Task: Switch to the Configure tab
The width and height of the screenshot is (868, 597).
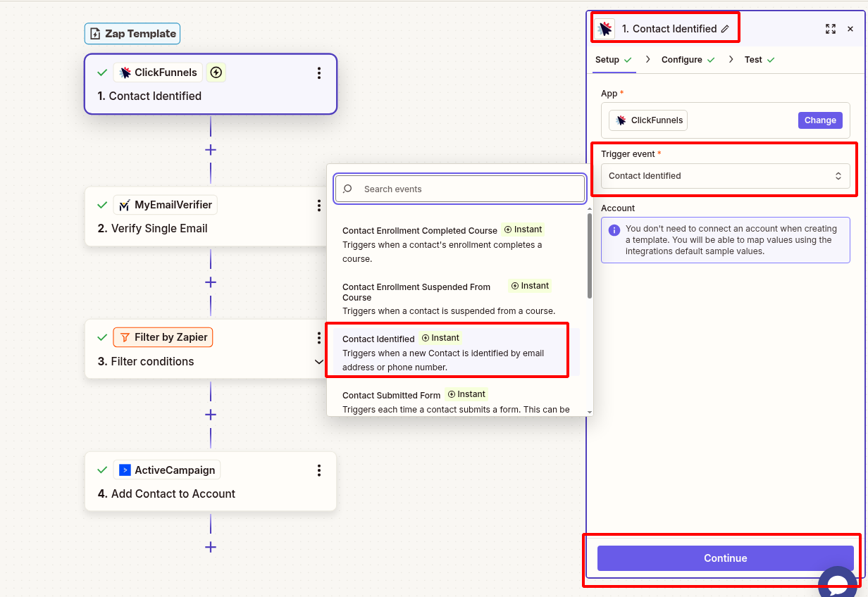Action: tap(682, 59)
